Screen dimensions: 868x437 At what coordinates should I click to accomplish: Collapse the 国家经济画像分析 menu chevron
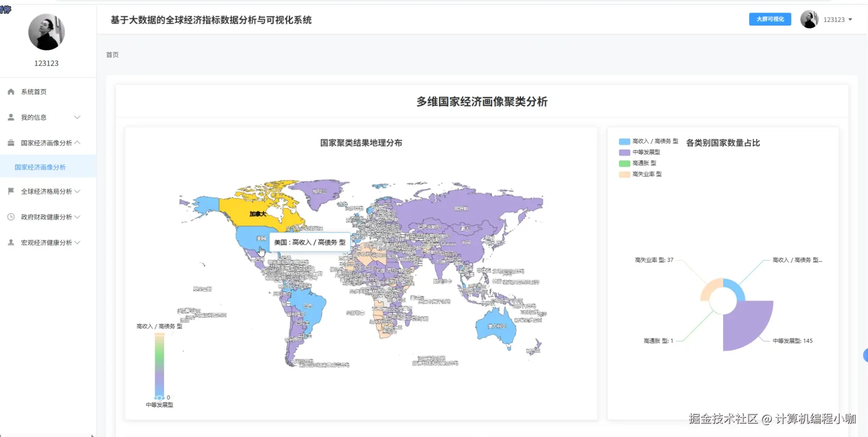(x=78, y=143)
